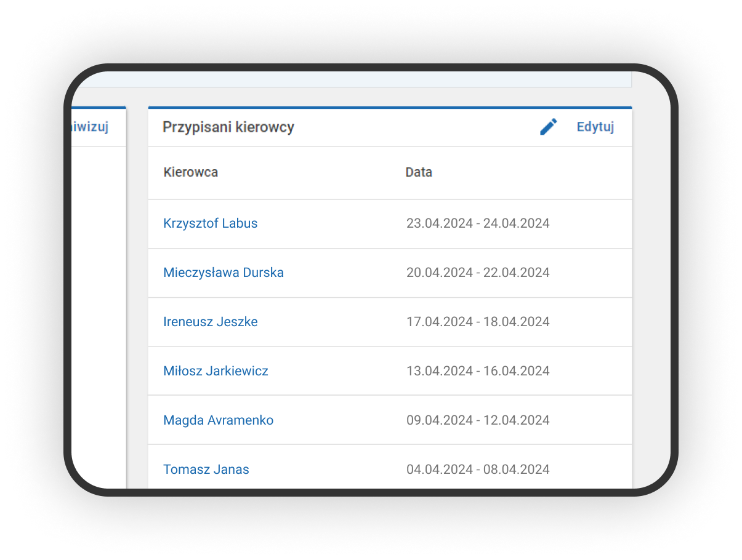The height and width of the screenshot is (560, 742).
Task: Select the 04.04.2024 - 08.04.2024 date range
Action: coord(478,470)
